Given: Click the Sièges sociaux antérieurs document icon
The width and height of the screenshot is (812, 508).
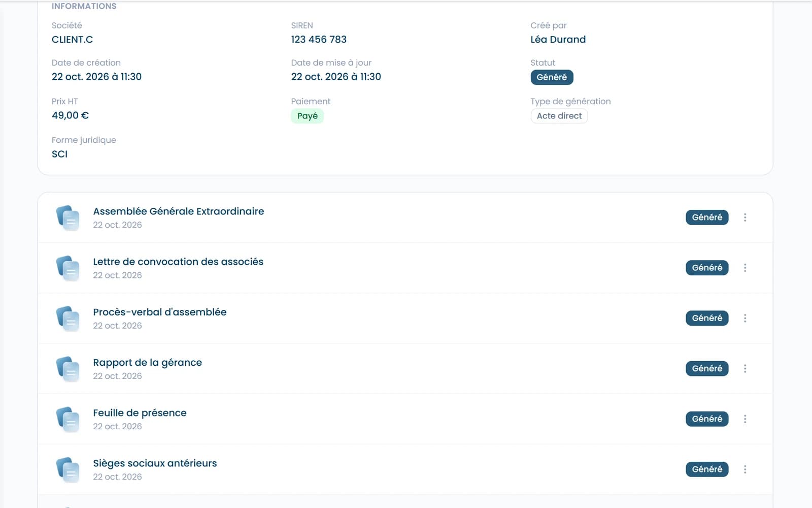Looking at the screenshot, I should tap(67, 469).
